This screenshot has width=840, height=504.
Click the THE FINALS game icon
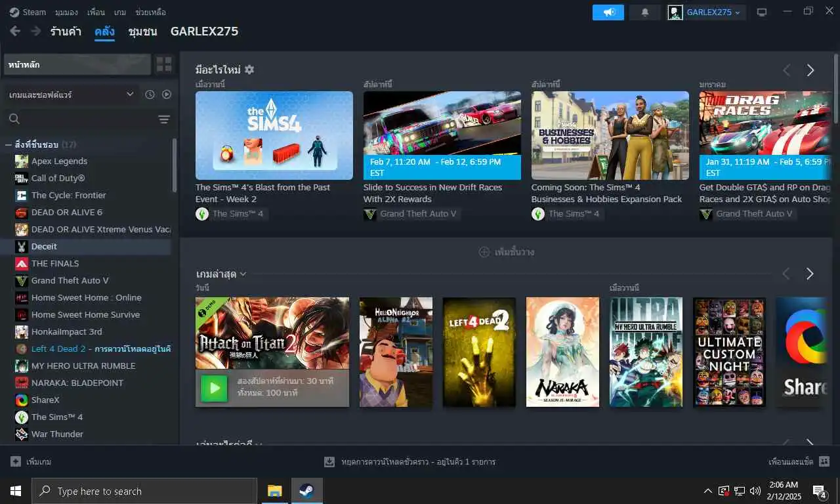22,264
